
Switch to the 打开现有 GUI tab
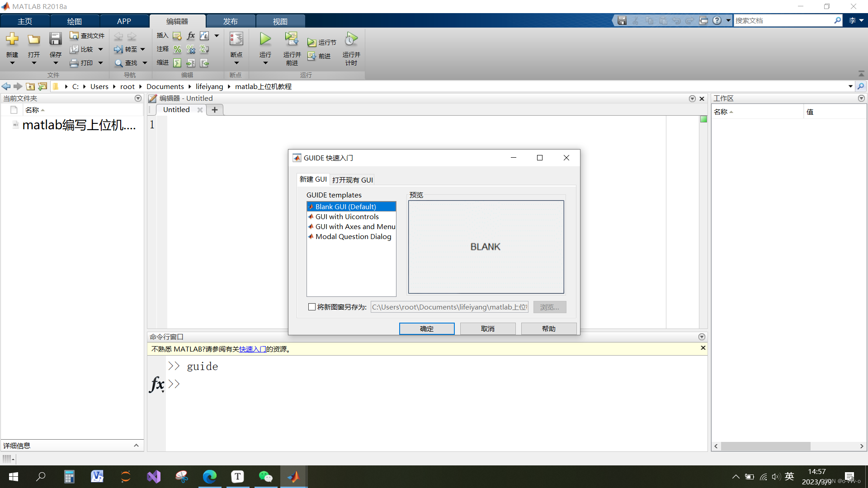click(352, 180)
